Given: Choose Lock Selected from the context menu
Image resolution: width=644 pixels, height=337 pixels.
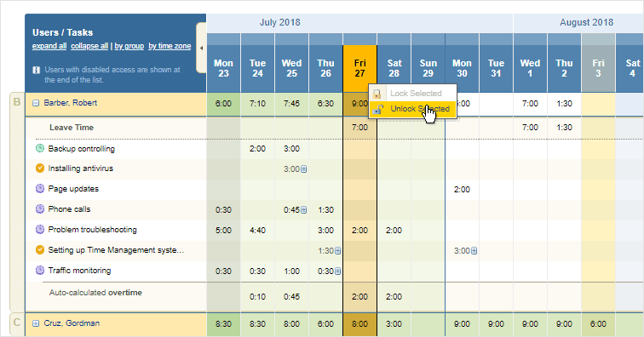Looking at the screenshot, I should (413, 93).
